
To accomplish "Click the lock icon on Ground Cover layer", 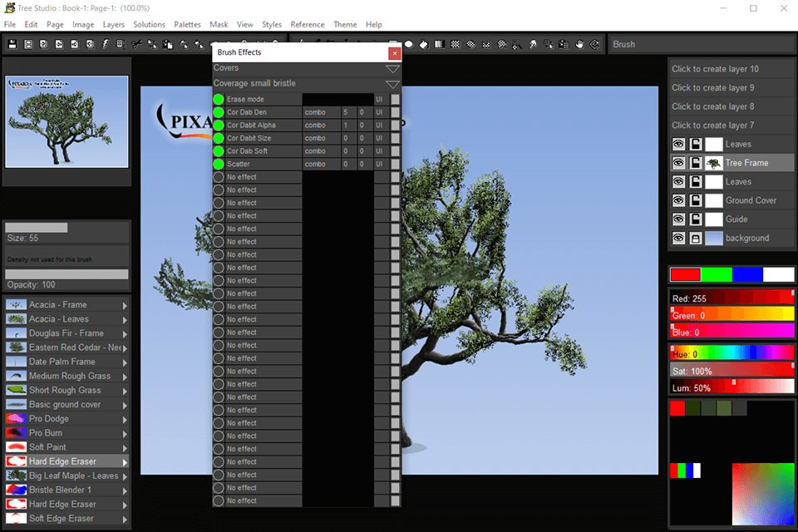I will point(696,200).
